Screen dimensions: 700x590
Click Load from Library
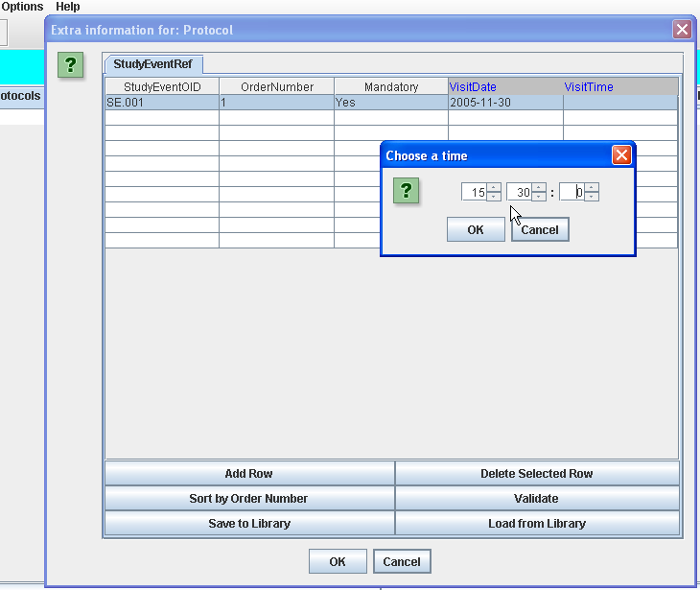537,523
